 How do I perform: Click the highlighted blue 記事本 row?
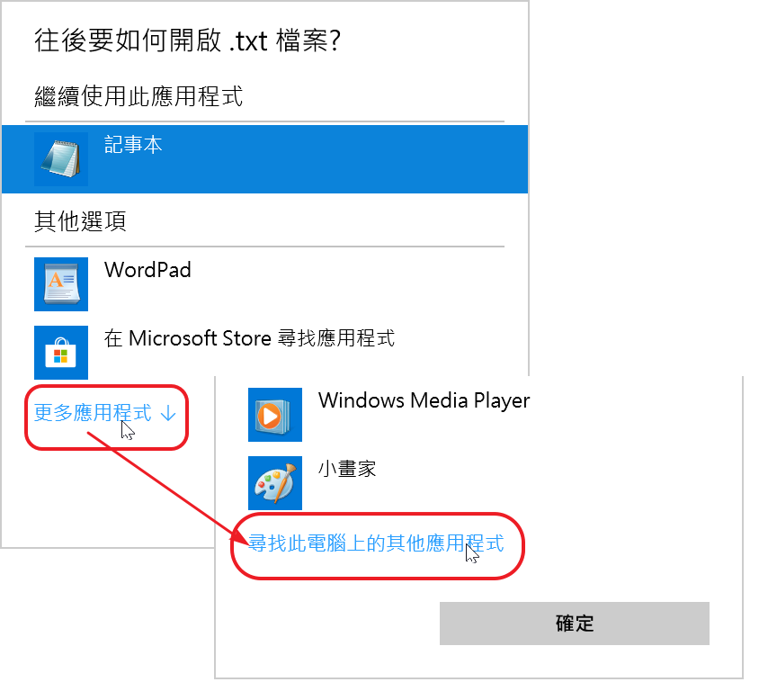[265, 159]
